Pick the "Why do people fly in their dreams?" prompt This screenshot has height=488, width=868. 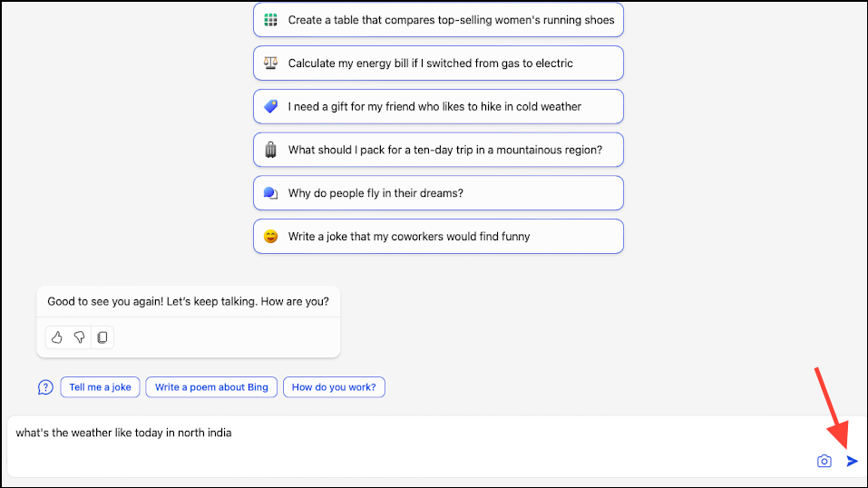coord(438,193)
